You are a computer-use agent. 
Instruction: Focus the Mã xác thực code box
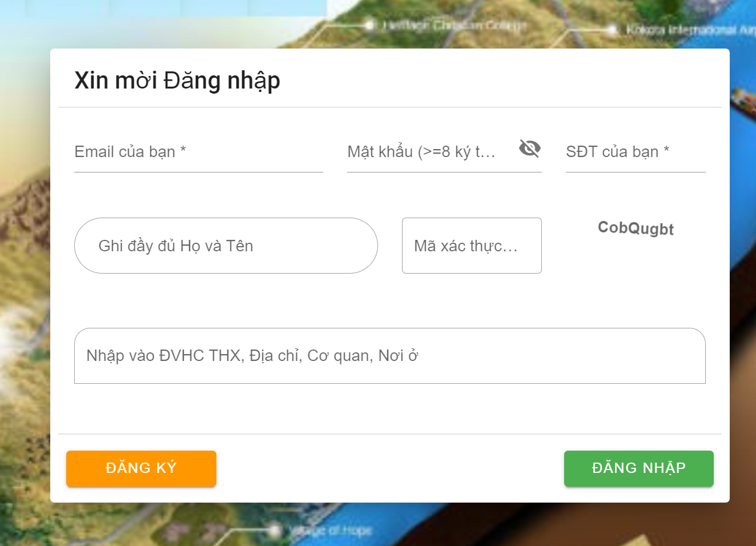click(471, 246)
